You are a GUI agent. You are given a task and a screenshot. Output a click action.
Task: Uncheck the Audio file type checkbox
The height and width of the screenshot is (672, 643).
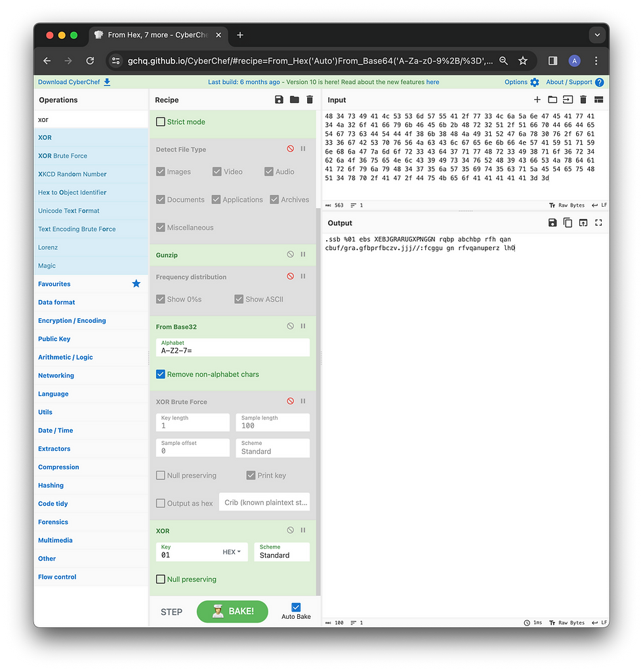[269, 171]
